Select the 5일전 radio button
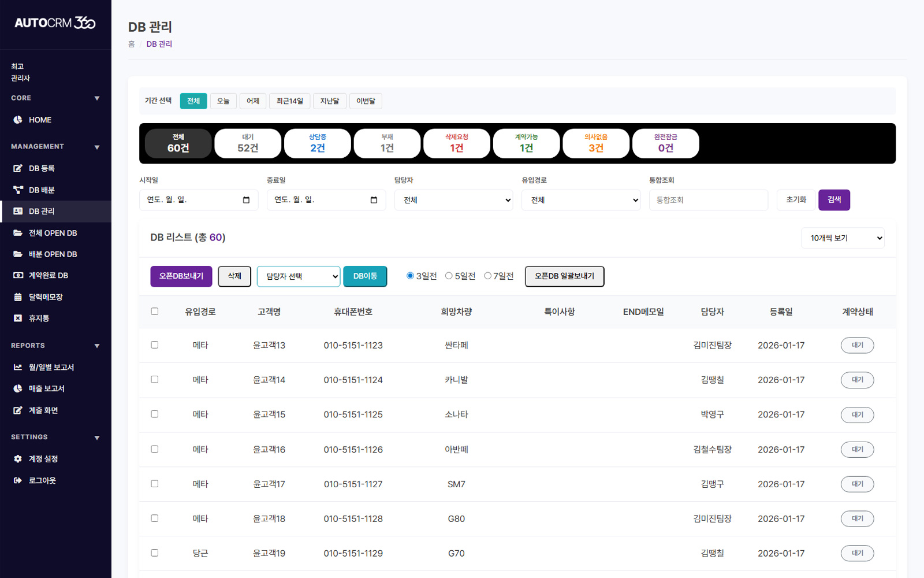Image resolution: width=924 pixels, height=578 pixels. click(x=449, y=276)
